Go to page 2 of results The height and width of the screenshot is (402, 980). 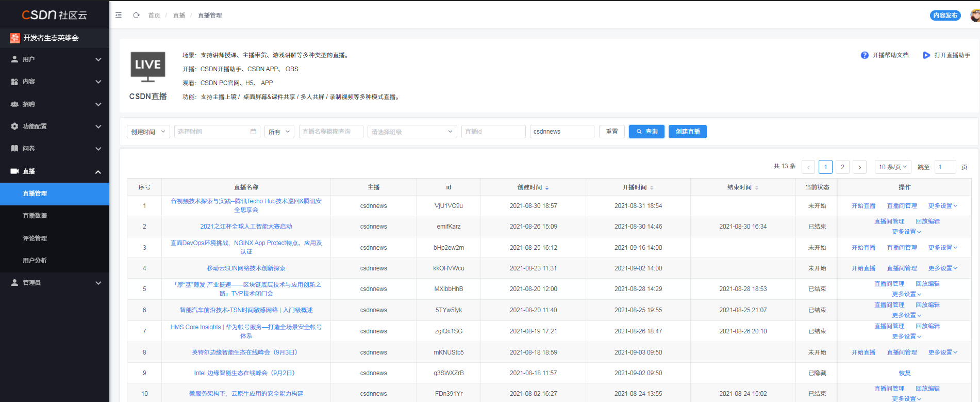[x=842, y=167]
